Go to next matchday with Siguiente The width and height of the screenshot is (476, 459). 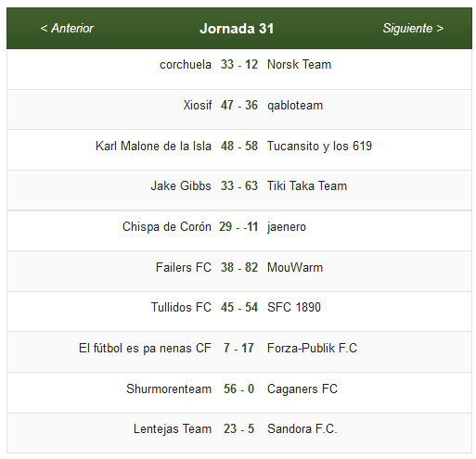413,29
